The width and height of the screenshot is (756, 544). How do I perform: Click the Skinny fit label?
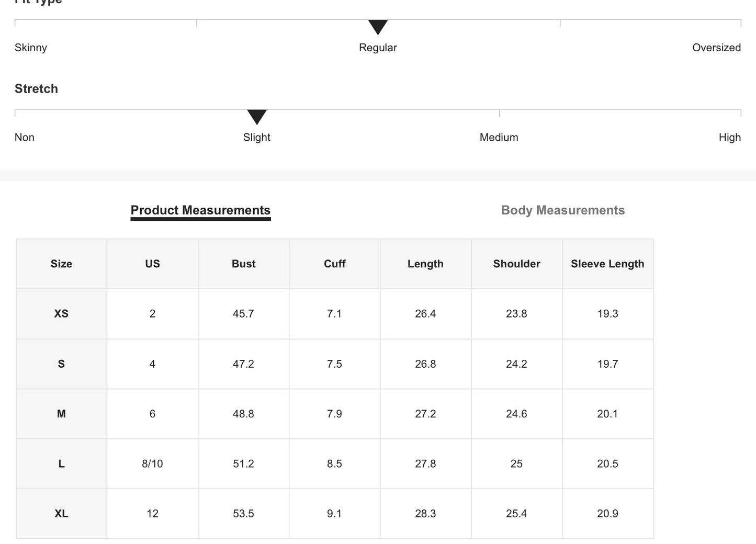(x=31, y=48)
